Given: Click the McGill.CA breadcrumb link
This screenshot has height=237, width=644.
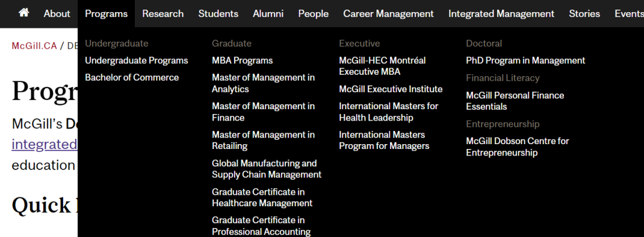Looking at the screenshot, I should click(x=34, y=46).
